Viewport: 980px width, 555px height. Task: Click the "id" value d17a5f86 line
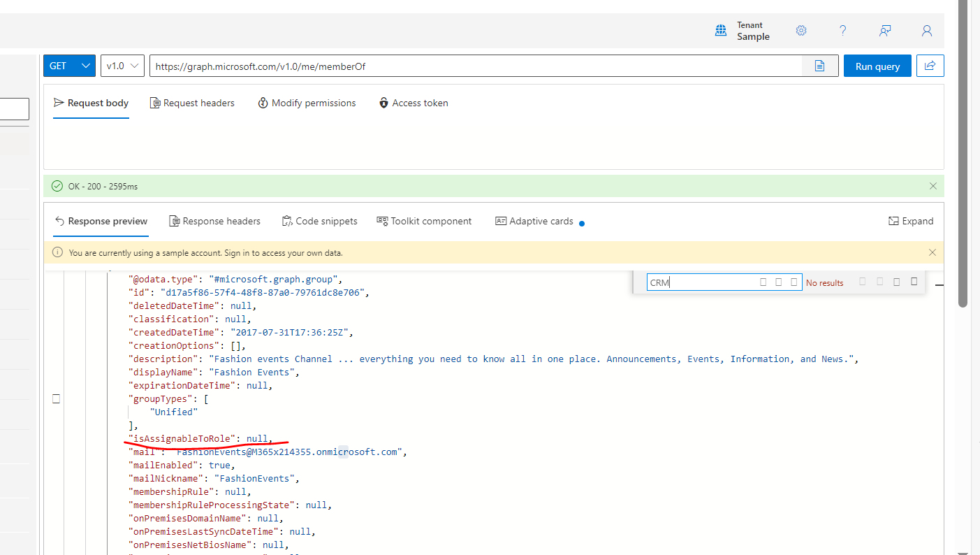click(248, 292)
